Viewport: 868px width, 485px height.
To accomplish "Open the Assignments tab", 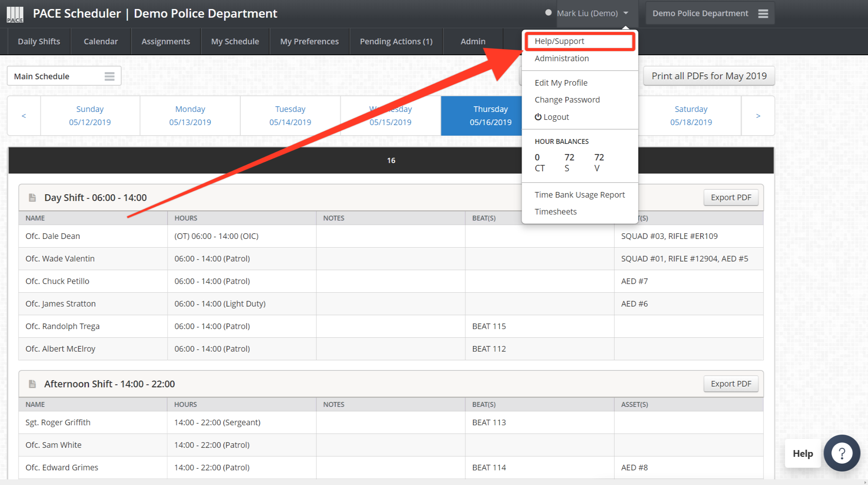I will tap(166, 41).
